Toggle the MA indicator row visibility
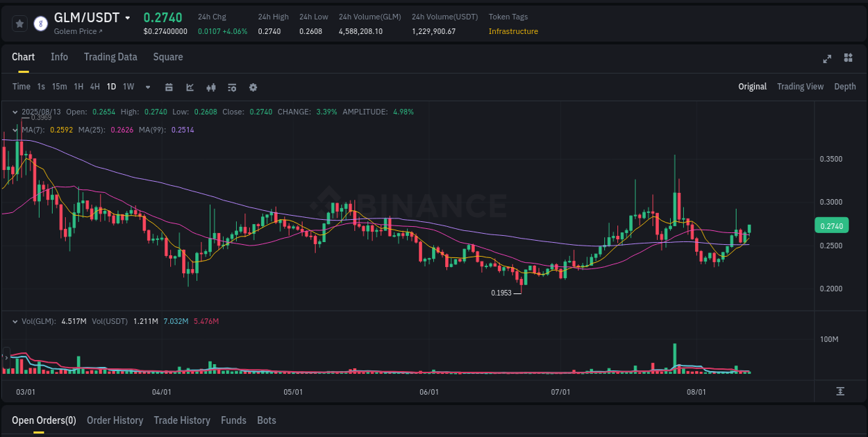 tap(15, 130)
